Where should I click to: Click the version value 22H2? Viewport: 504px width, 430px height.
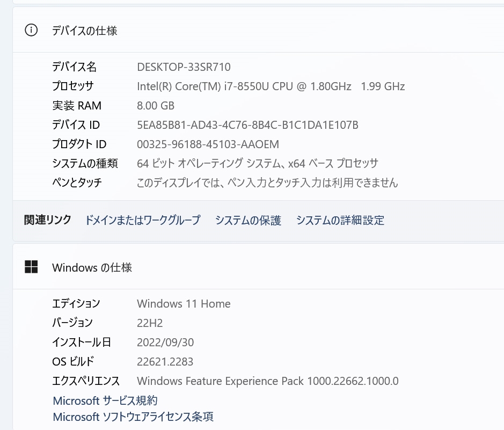point(150,323)
